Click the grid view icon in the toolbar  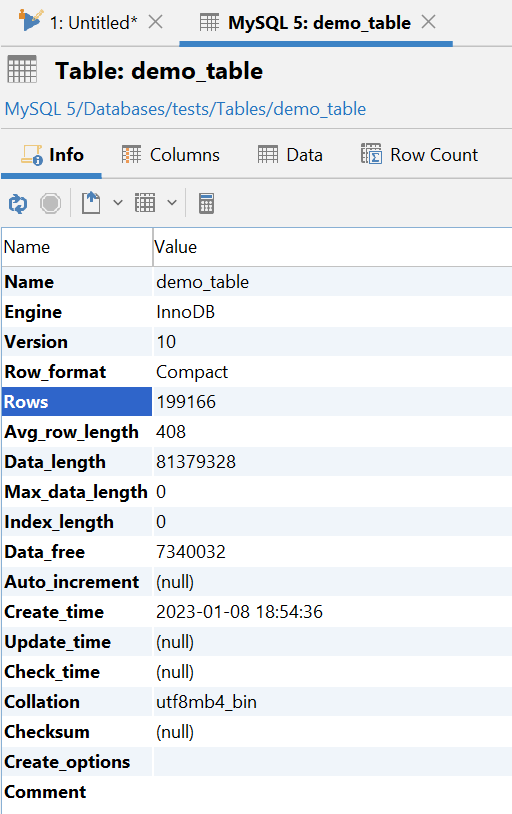[145, 203]
